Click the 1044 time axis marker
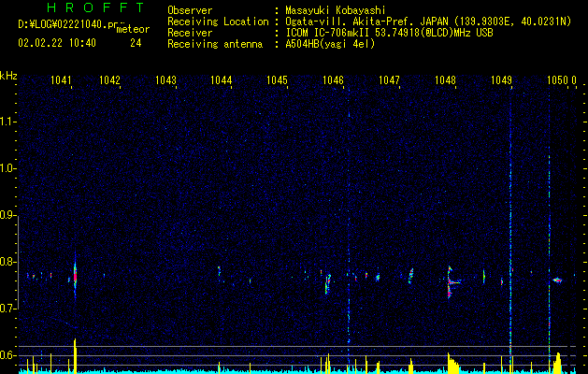 222,79
